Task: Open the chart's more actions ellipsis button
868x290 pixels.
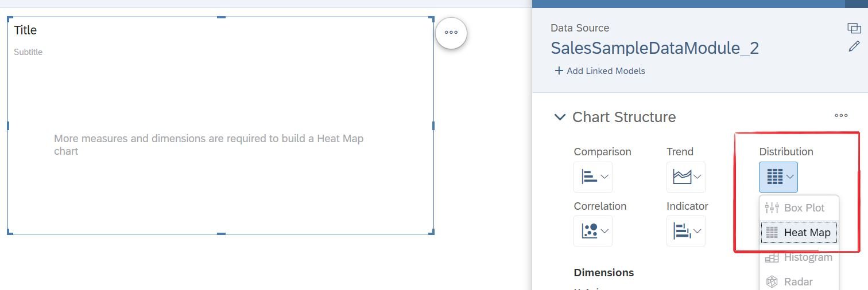Action: click(451, 33)
